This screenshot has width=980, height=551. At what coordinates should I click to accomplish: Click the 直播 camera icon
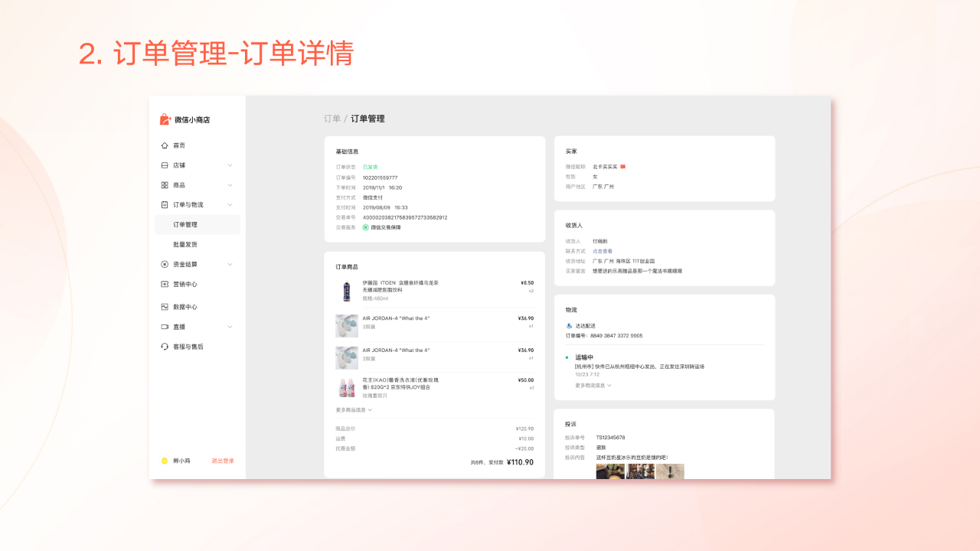point(165,327)
